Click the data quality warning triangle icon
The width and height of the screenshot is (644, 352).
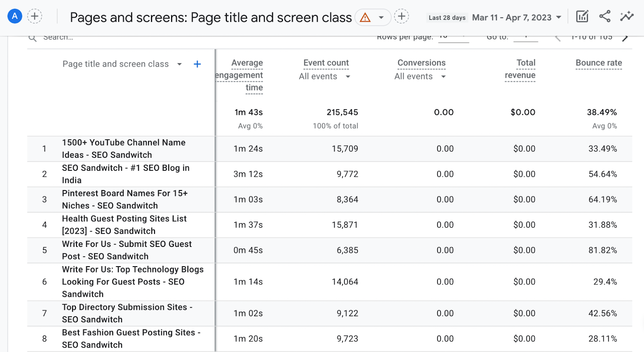point(365,18)
